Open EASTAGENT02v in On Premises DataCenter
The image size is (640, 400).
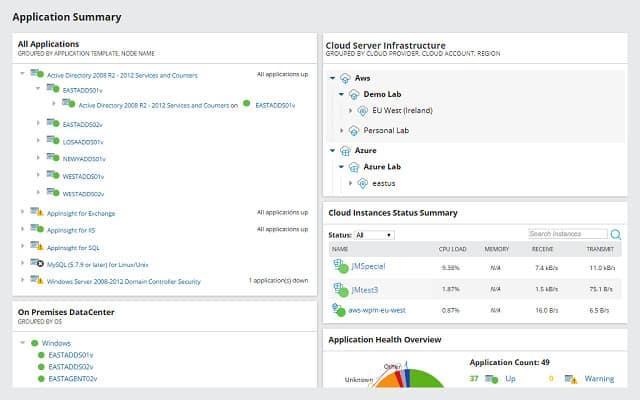pyautogui.click(x=73, y=379)
